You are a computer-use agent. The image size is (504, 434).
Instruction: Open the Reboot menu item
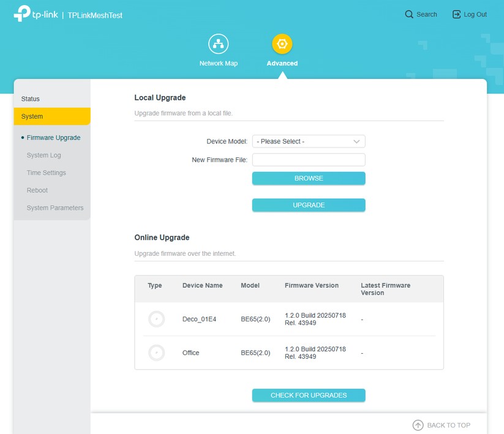click(37, 190)
